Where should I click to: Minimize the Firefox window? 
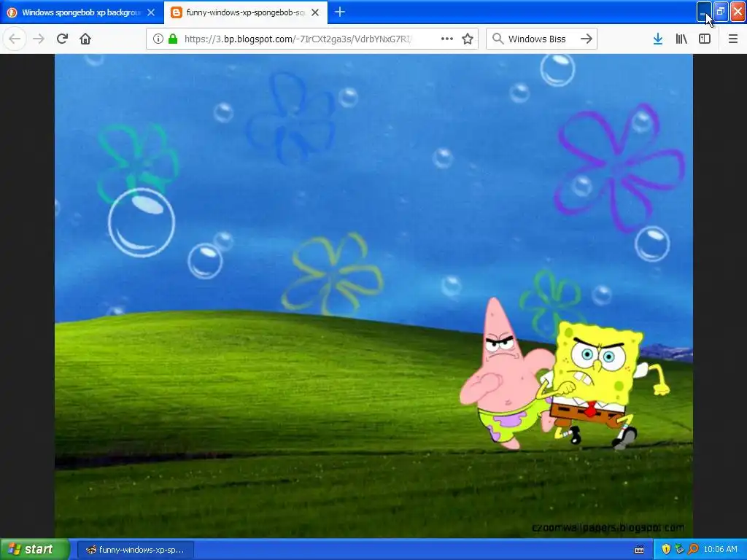(x=704, y=12)
